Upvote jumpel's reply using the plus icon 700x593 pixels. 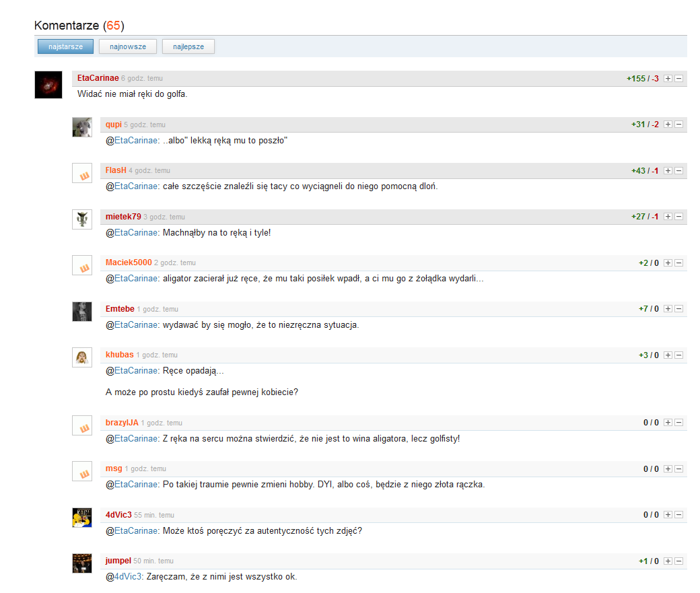click(667, 561)
